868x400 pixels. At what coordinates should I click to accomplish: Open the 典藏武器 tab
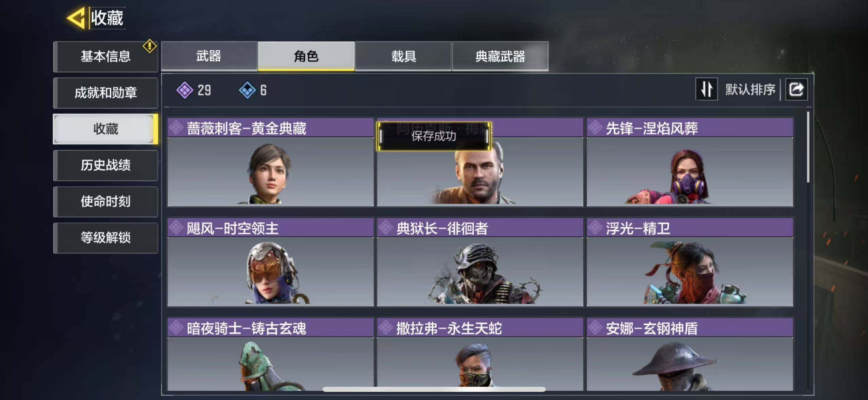pyautogui.click(x=500, y=56)
